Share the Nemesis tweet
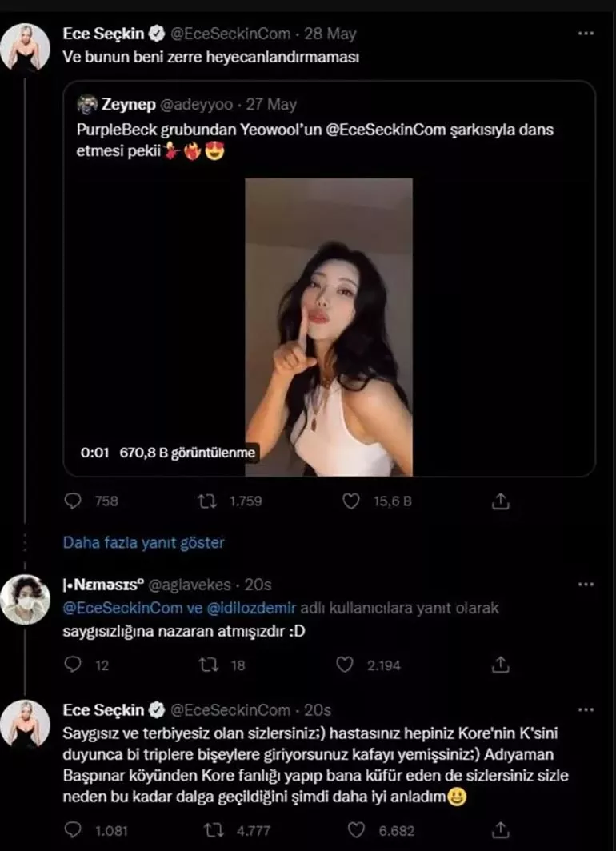616x851 pixels. tap(501, 665)
